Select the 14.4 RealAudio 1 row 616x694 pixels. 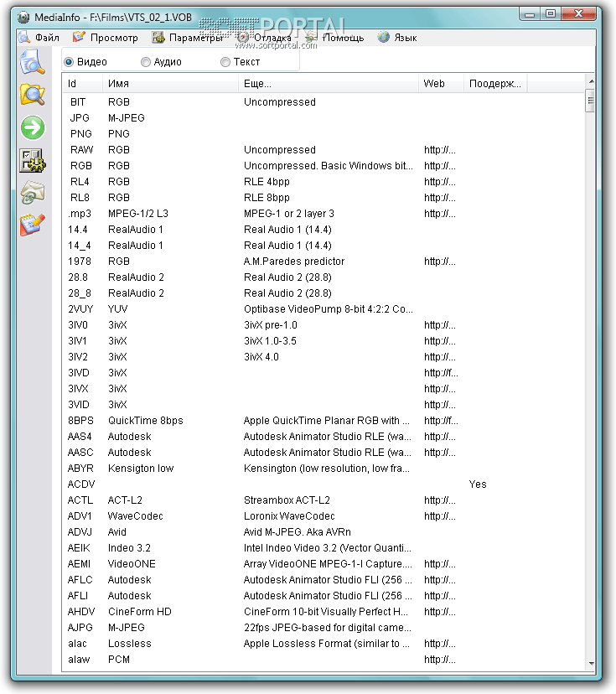pyautogui.click(x=324, y=230)
